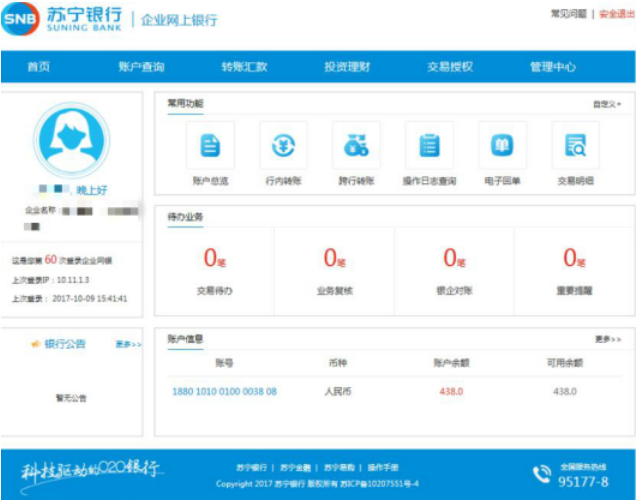Expand 更多>> in the 账户信息 panel

coord(606,339)
